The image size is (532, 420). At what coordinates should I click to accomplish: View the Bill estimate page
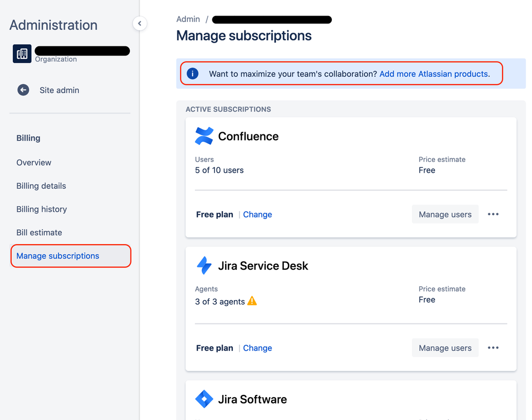coord(39,232)
